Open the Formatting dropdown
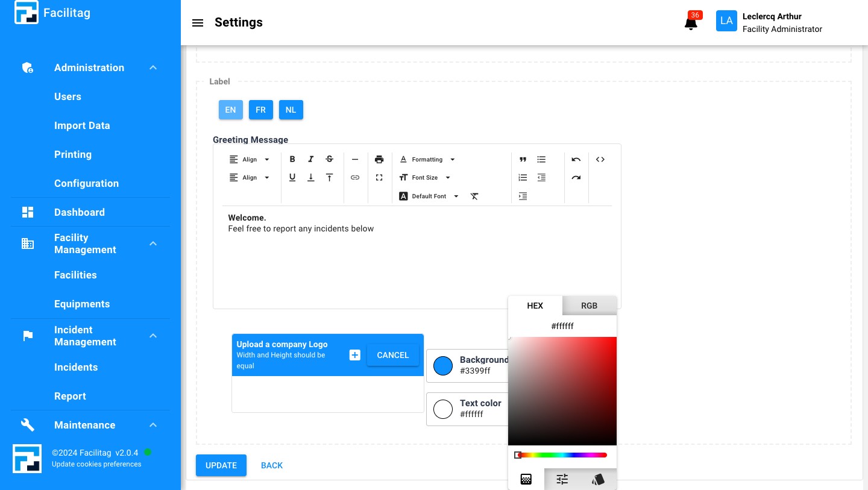The height and width of the screenshot is (490, 868). [427, 159]
